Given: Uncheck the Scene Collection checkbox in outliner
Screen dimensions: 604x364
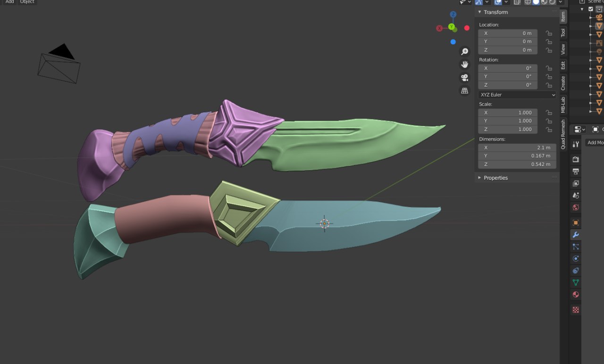Looking at the screenshot, I should tap(591, 9).
